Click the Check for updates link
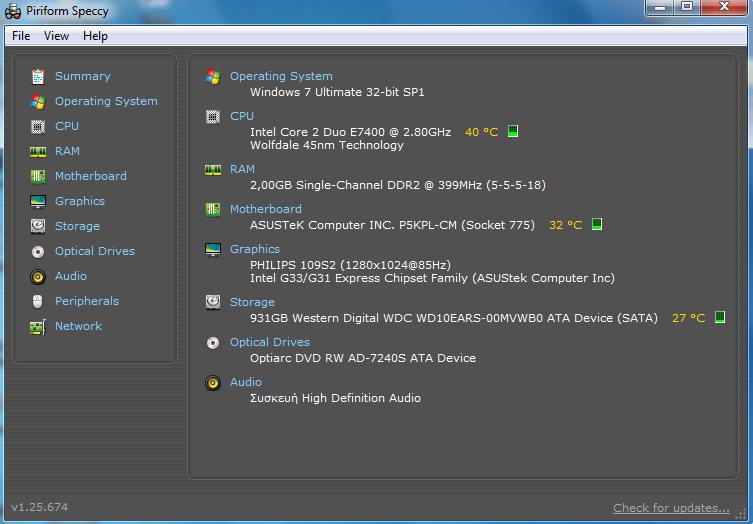753x524 pixels. (x=671, y=508)
